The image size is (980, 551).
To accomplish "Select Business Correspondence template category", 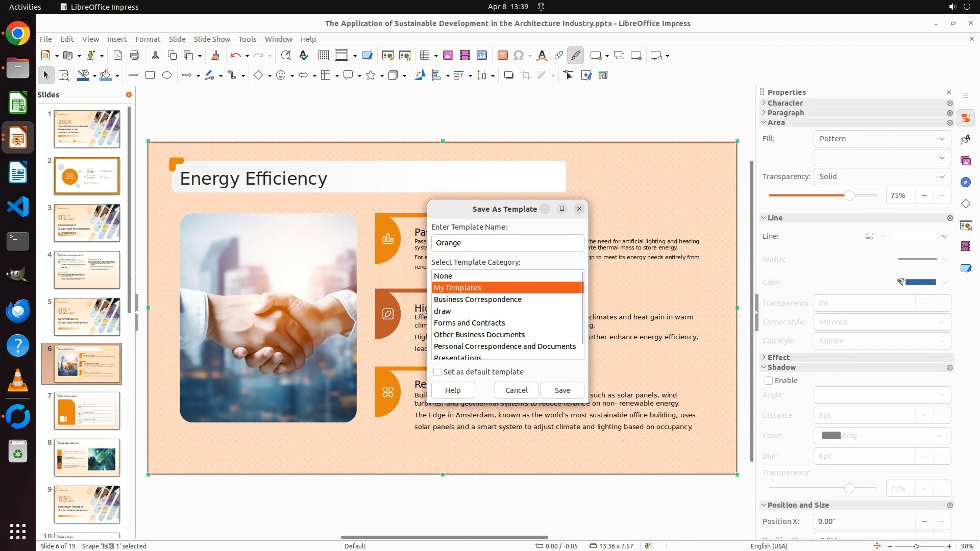I will tap(477, 299).
